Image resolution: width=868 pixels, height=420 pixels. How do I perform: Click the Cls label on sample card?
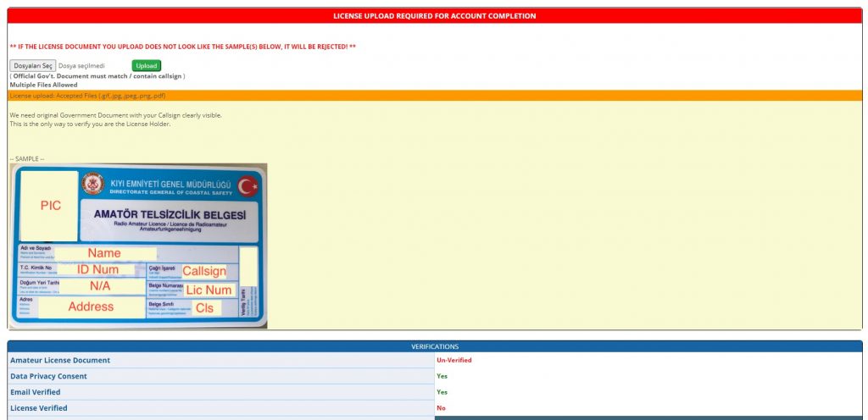pyautogui.click(x=204, y=308)
